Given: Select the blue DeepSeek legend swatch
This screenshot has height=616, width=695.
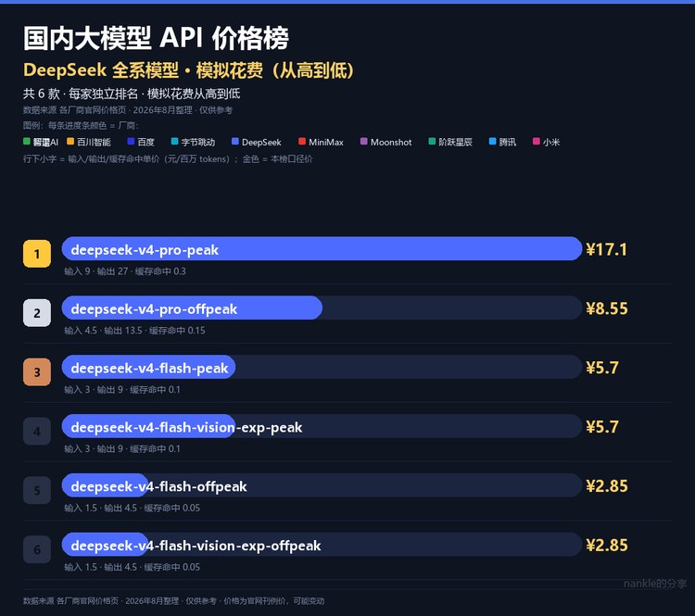Looking at the screenshot, I should [235, 142].
